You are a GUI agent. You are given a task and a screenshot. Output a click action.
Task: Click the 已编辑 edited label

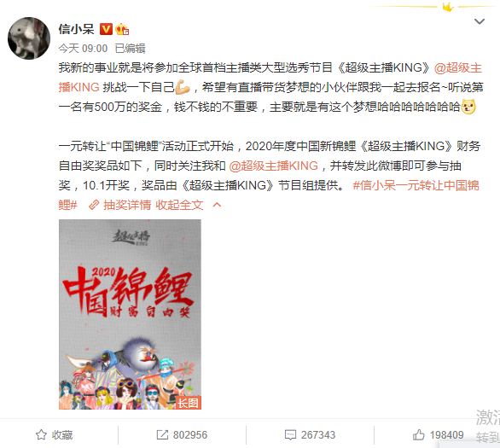pyautogui.click(x=130, y=49)
